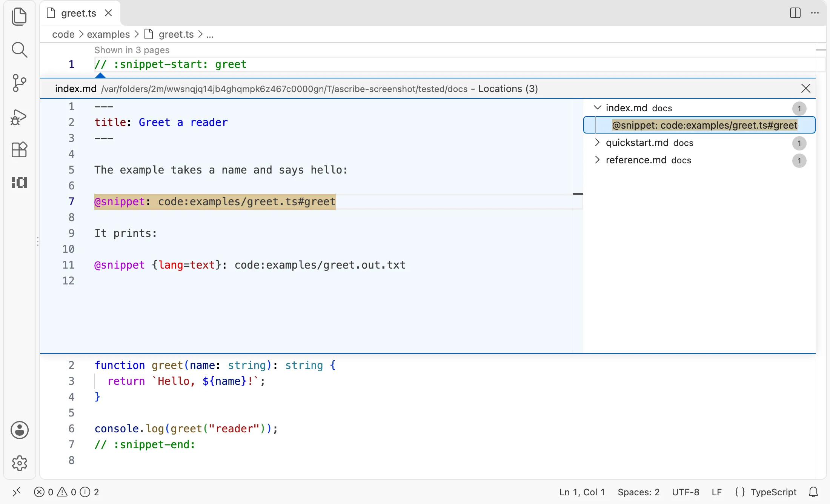Click '@snippet {lang=text}' line 11 in peek
Viewport: 830px width, 504px height.
click(250, 265)
